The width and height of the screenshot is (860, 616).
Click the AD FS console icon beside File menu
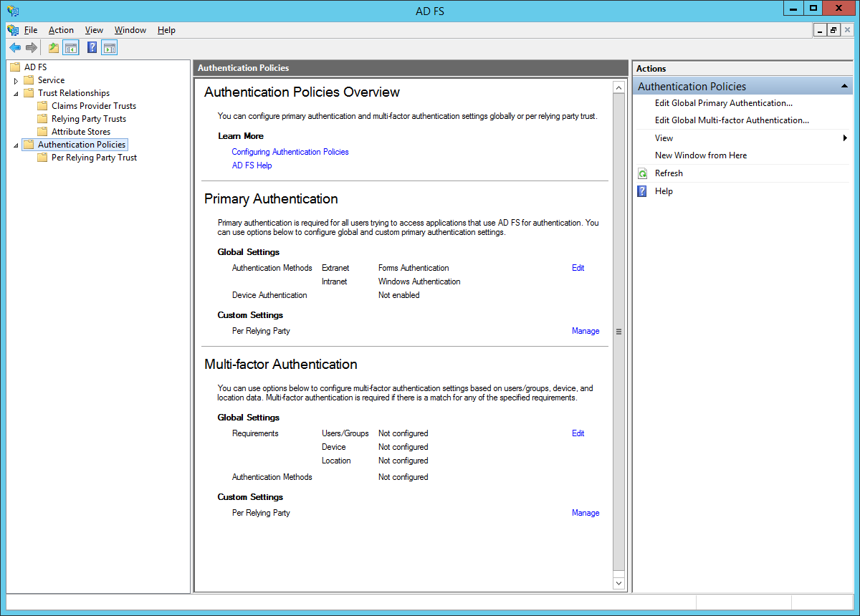point(13,30)
